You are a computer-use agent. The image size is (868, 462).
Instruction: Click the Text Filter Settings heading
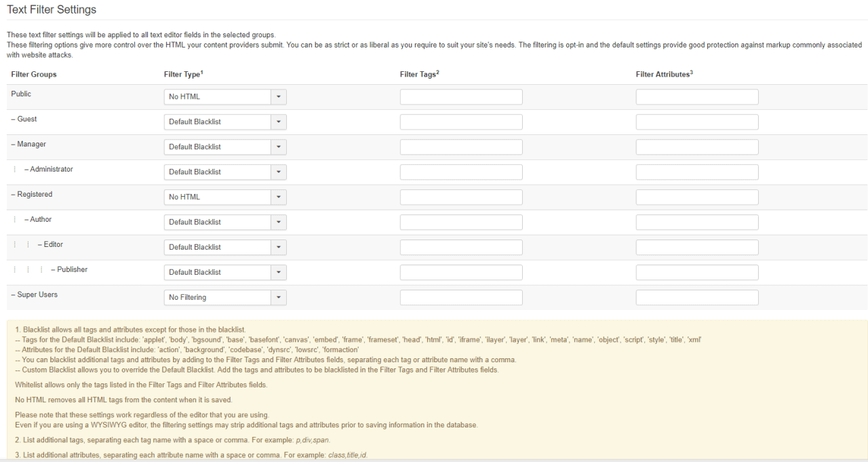[52, 9]
